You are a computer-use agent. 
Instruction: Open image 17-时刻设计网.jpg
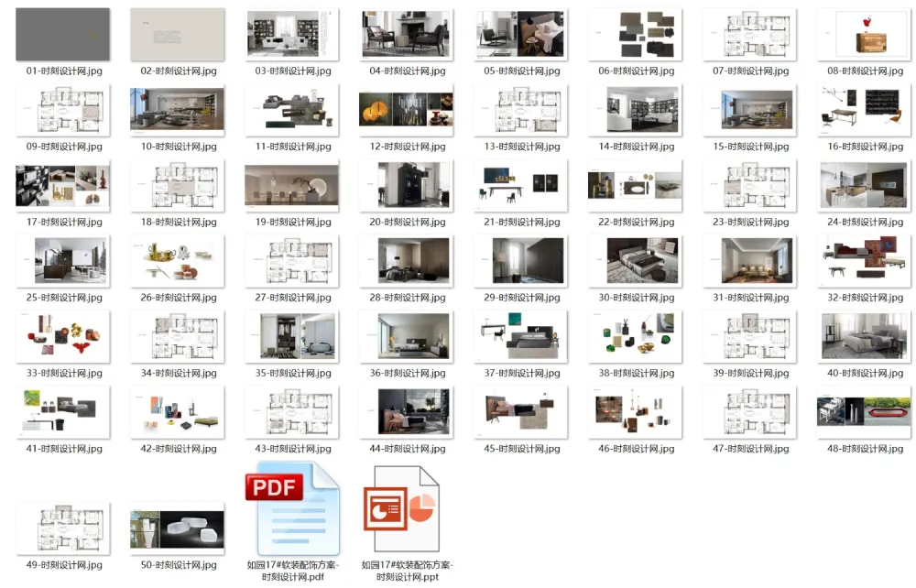62,185
